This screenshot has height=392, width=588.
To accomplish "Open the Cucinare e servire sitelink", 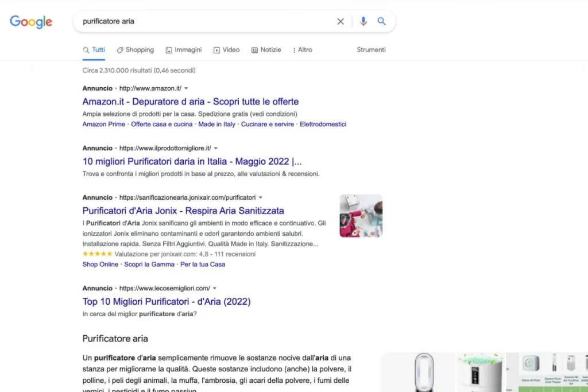I will pyautogui.click(x=268, y=124).
